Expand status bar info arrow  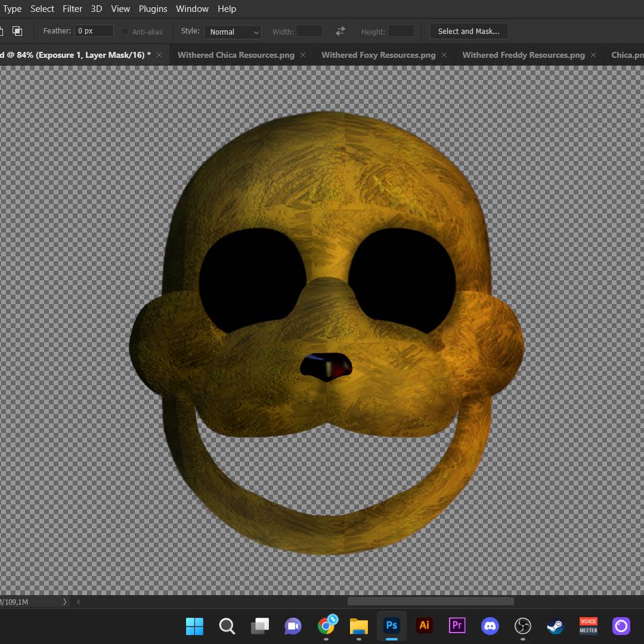coord(64,602)
